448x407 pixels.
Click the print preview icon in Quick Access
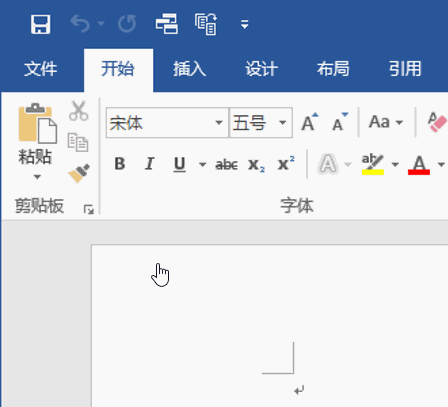click(206, 24)
